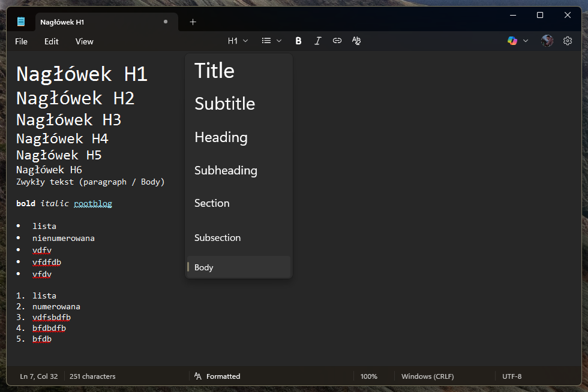Choose the Subheading style option

point(226,171)
